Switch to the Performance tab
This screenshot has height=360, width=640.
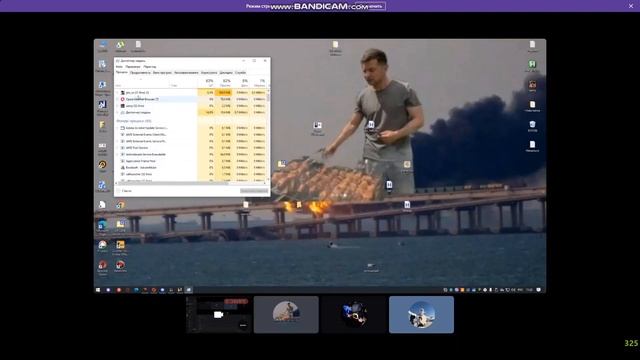(x=140, y=73)
